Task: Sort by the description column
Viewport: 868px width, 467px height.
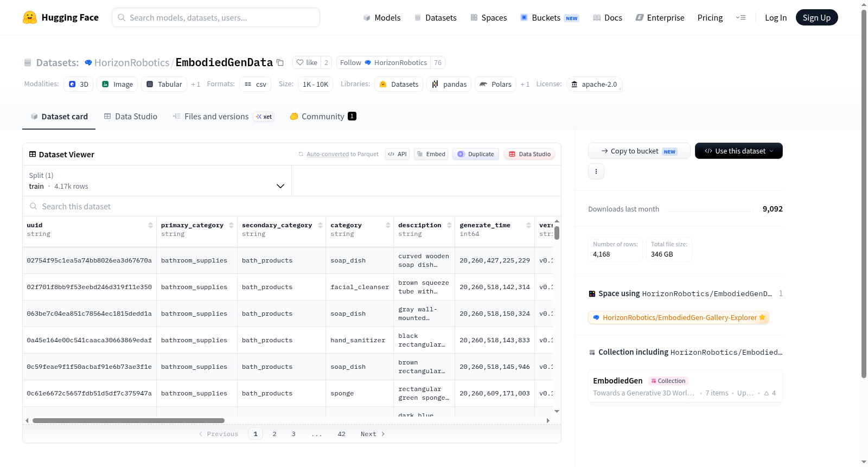Action: coord(449,225)
